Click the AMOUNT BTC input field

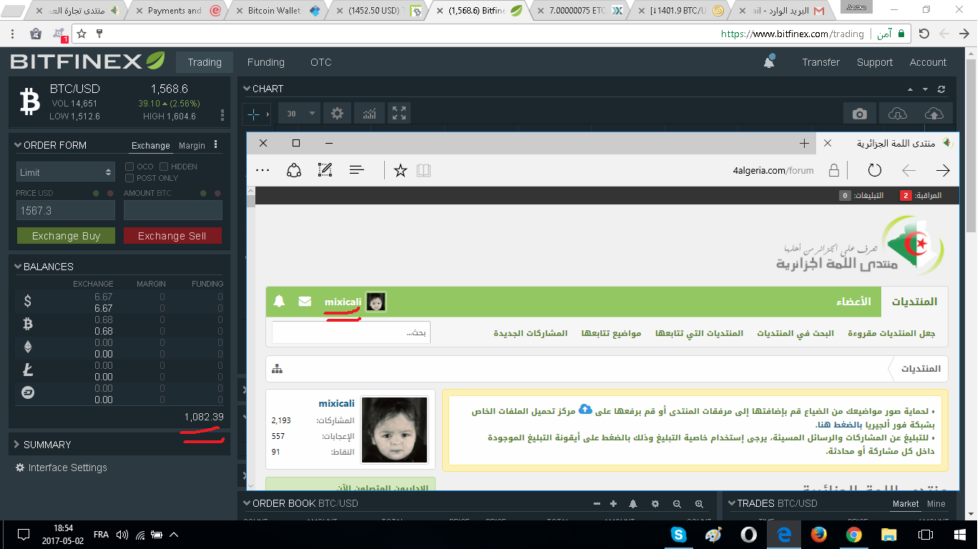pyautogui.click(x=172, y=210)
